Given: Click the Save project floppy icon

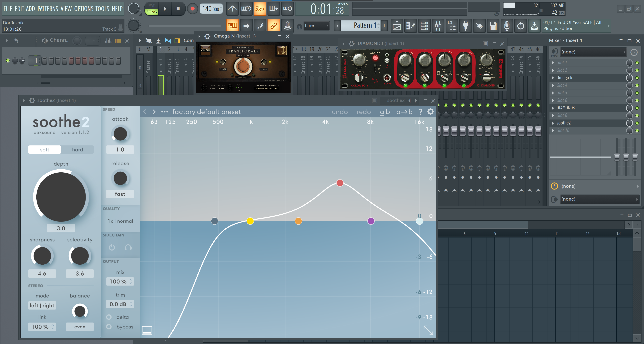Looking at the screenshot, I should click(x=493, y=26).
